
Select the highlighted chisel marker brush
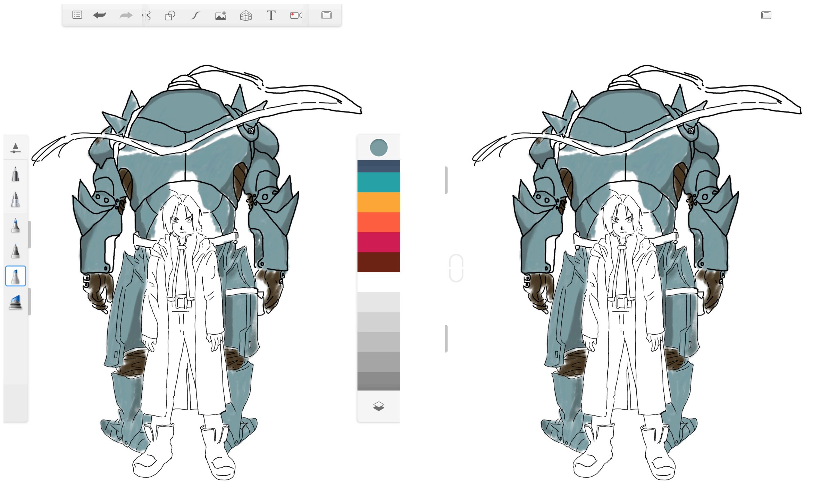[16, 276]
